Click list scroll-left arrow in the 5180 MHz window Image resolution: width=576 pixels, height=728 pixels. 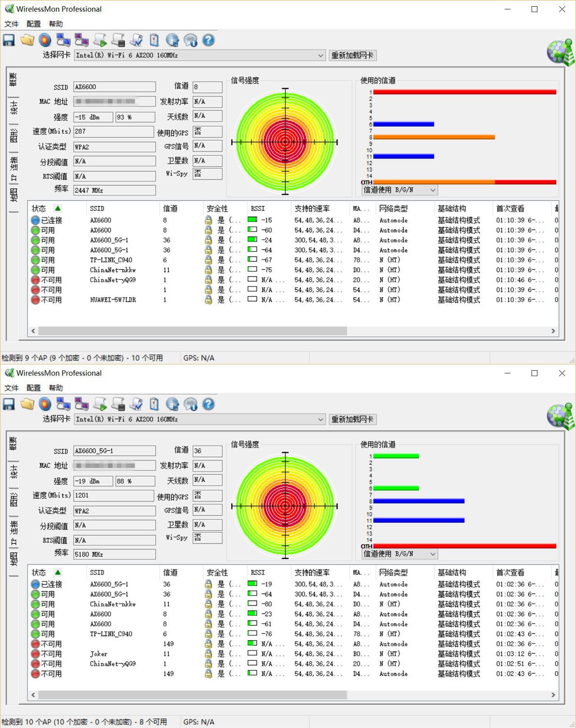coord(33,695)
